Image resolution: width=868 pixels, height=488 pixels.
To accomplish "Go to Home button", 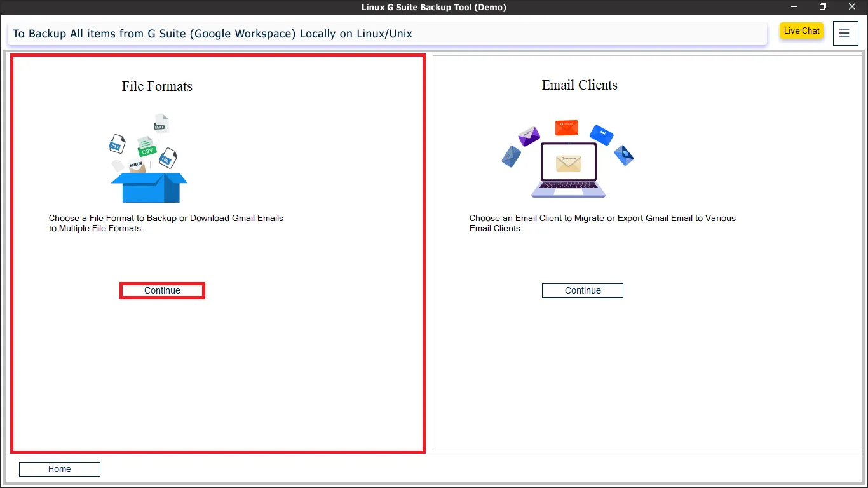I will point(60,469).
